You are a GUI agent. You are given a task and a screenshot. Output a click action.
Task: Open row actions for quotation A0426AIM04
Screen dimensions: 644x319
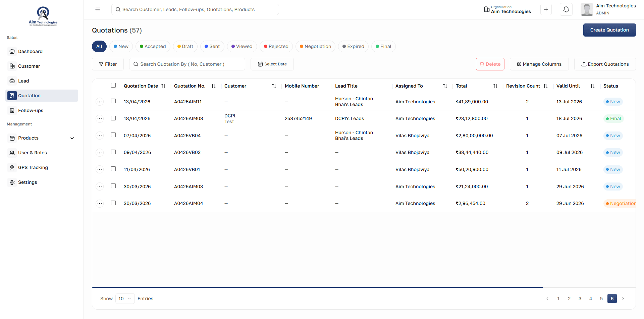[x=100, y=203]
